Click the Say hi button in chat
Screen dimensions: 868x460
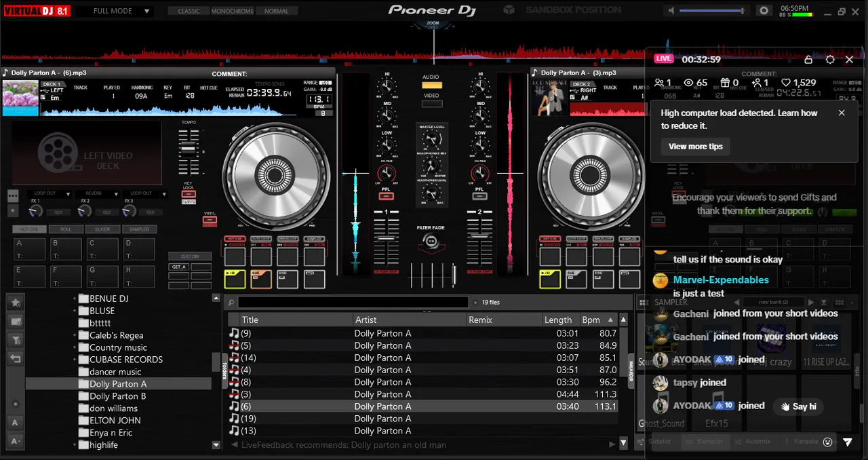pos(798,406)
